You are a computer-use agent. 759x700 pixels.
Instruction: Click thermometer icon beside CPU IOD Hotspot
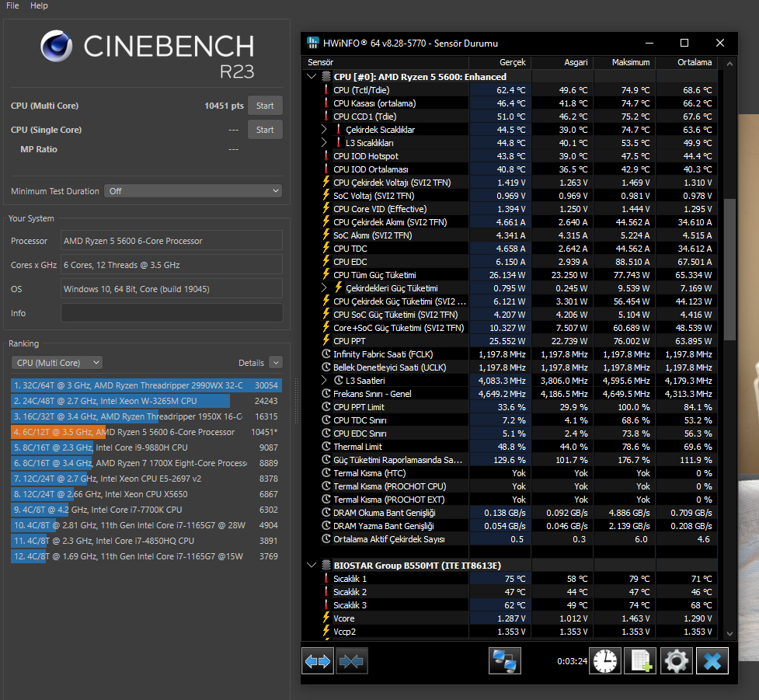pos(326,156)
